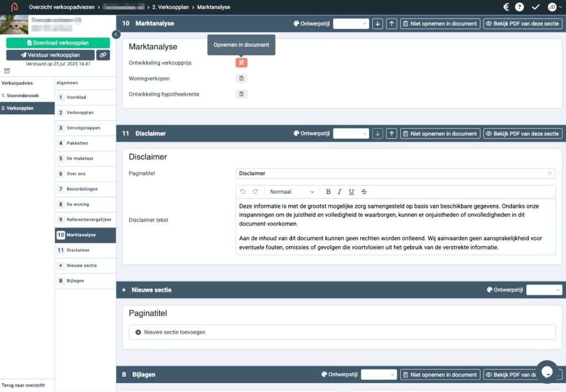Toggle Ontwikkeling hypotheekrente include in document
566x392 pixels.
242,94
